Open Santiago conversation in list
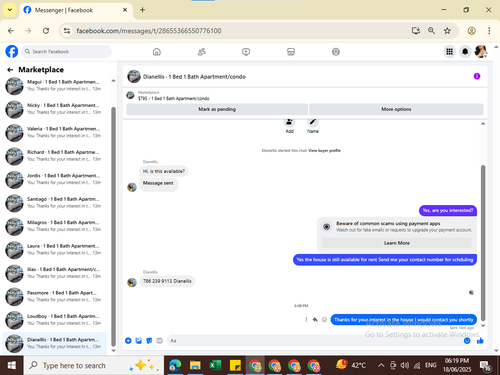The image size is (500, 375). point(55,203)
